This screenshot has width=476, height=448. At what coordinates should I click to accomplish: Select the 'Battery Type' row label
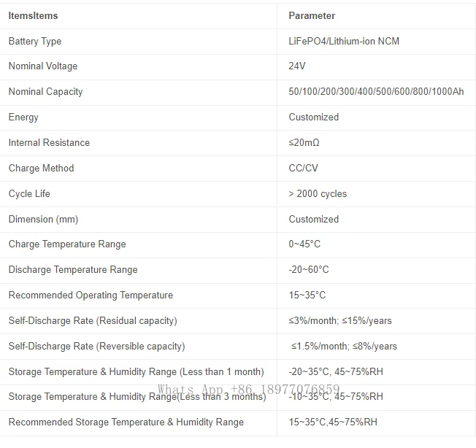35,41
